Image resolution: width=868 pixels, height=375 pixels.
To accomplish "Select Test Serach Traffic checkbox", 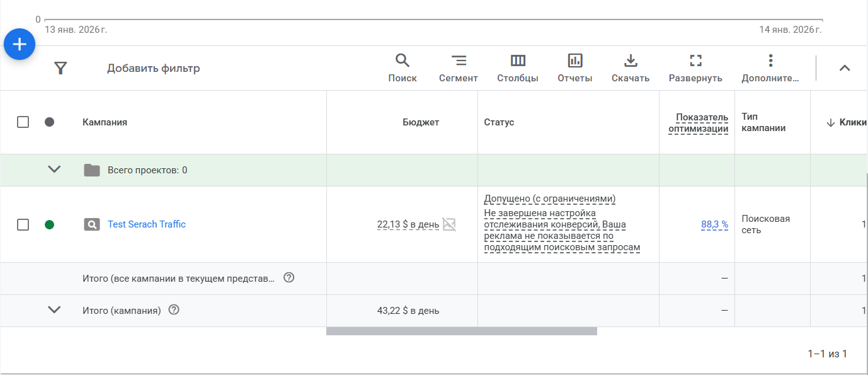I will pos(23,224).
